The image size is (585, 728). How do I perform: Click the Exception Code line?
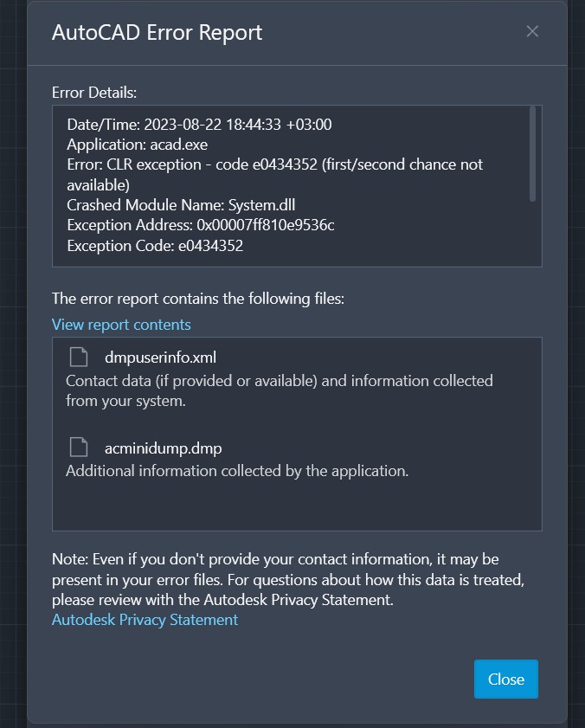tap(155, 246)
